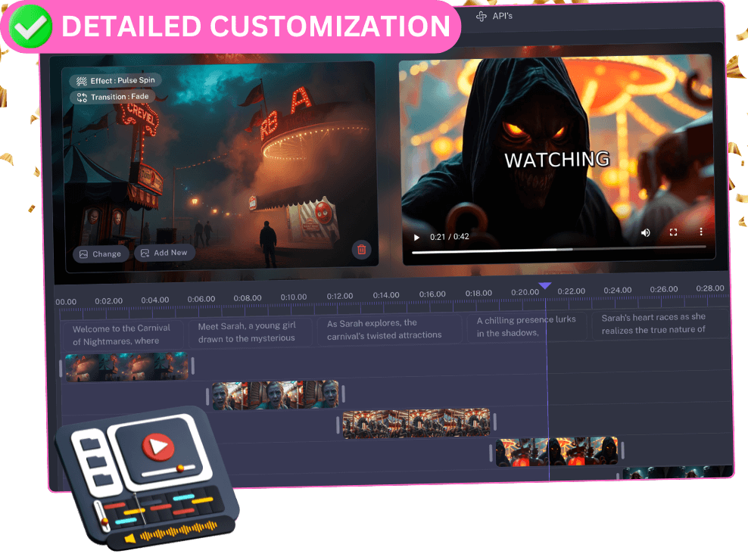Image resolution: width=748 pixels, height=560 pixels.
Task: Open the video player overflow menu
Action: [x=700, y=232]
